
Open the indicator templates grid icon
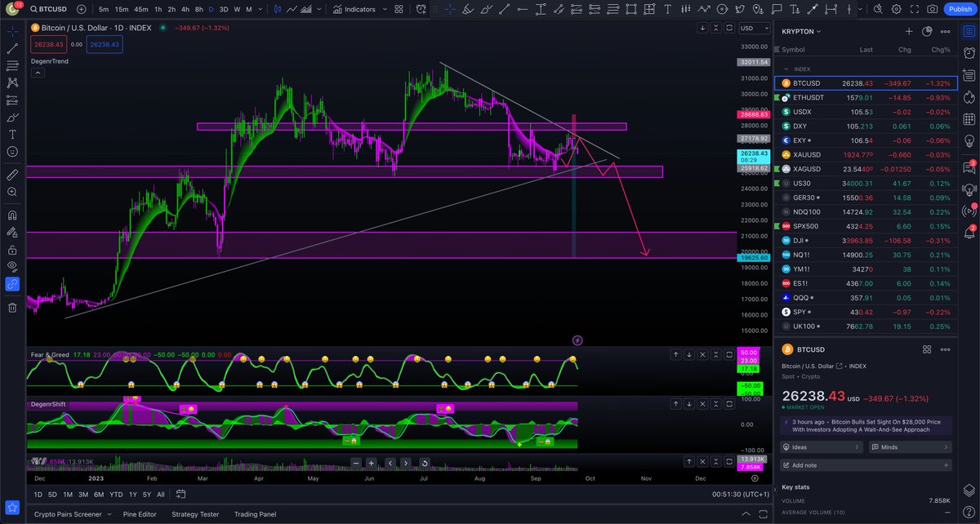point(399,9)
